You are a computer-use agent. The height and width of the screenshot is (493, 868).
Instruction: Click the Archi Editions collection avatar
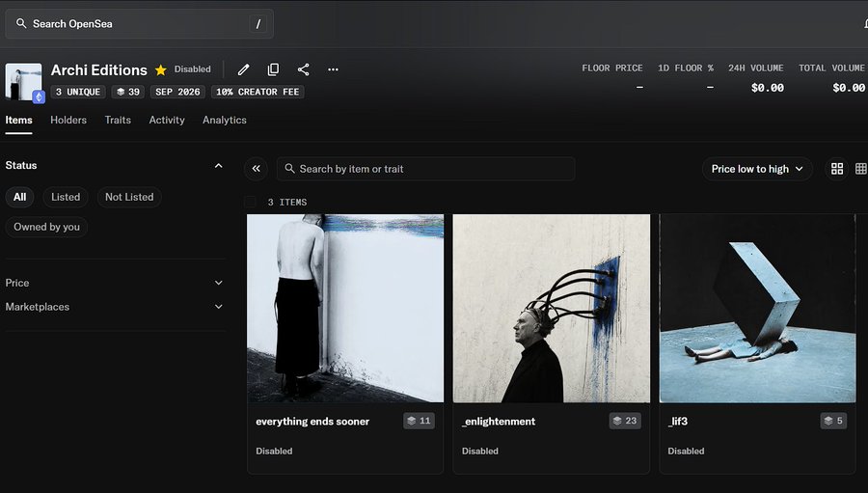pos(23,82)
